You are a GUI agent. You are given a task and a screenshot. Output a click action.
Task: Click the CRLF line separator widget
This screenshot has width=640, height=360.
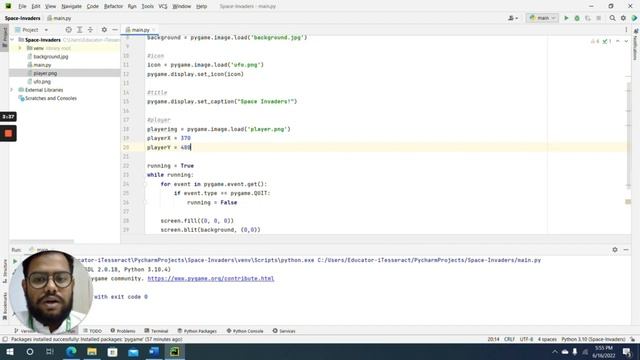(509, 339)
